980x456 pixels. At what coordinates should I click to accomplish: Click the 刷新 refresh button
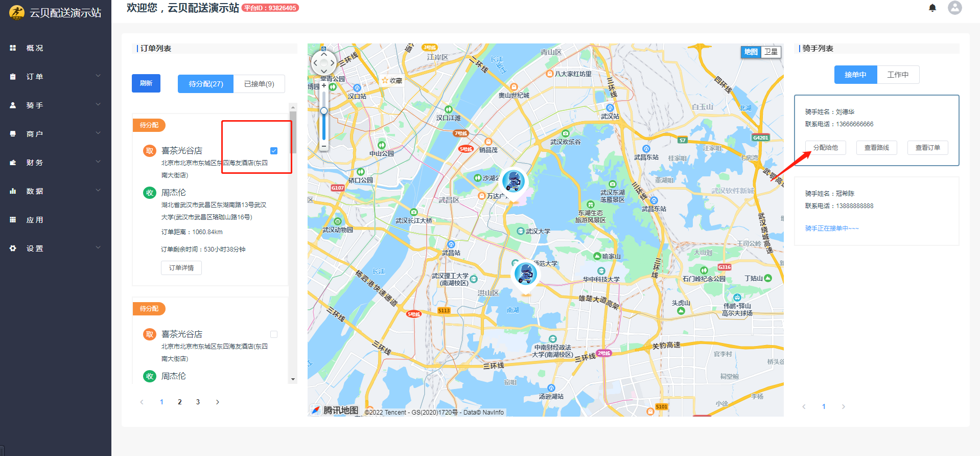pos(146,83)
